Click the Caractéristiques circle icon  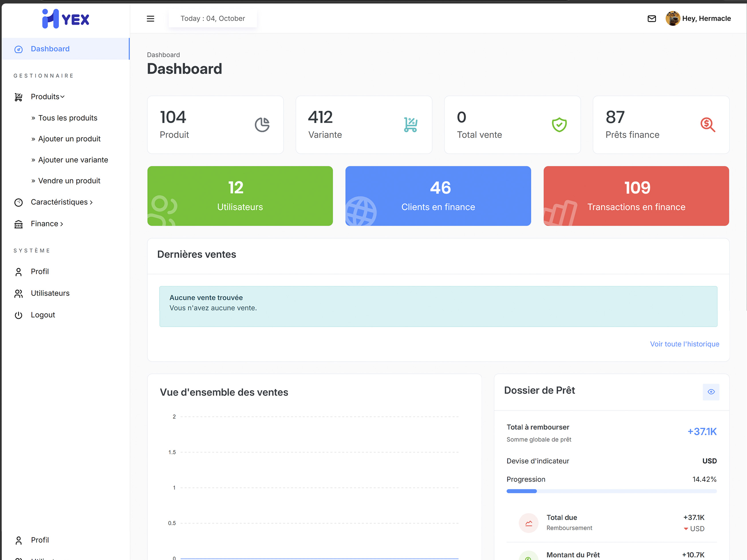click(x=19, y=202)
